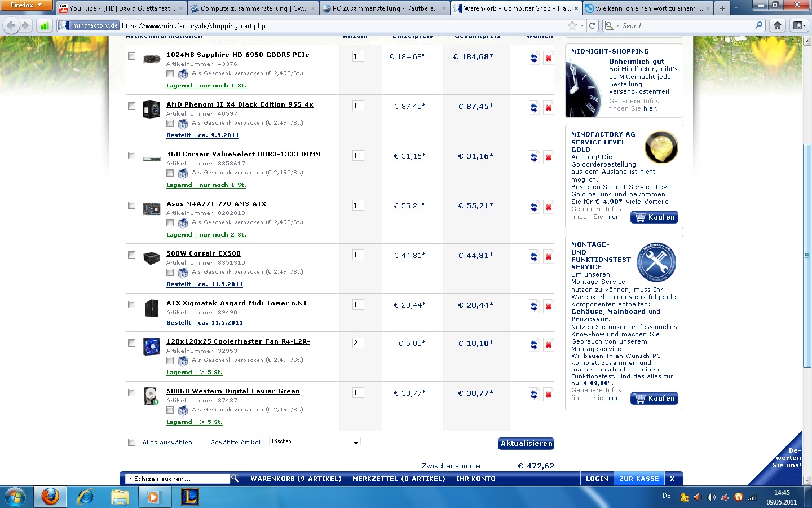Click Kaufen for Service Level Gold
The image size is (812, 508).
654,217
